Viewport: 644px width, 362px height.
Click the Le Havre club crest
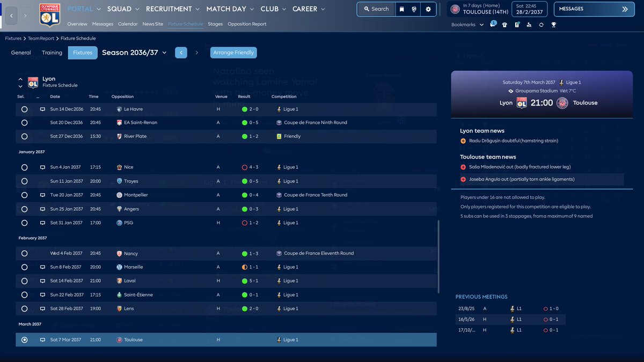(119, 109)
